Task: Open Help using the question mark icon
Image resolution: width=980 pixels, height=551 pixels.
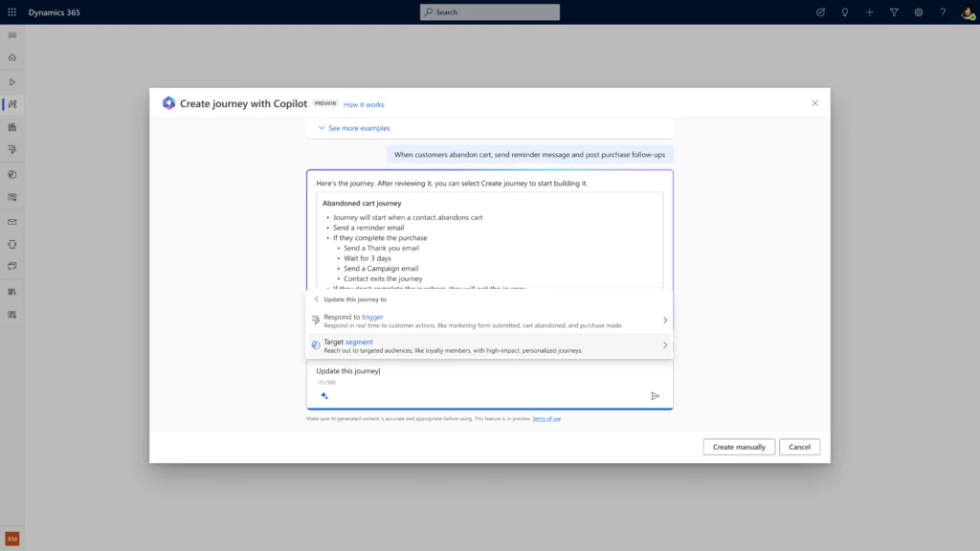Action: (944, 11)
